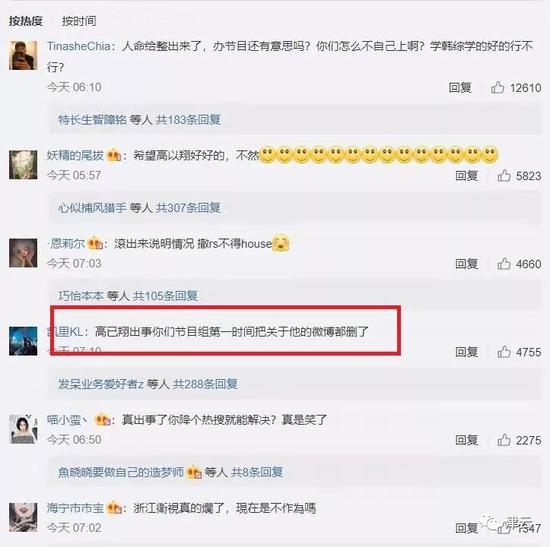Image resolution: width=550 pixels, height=547 pixels.
Task: Click 海宁市市宝 avatar picture
Action: tap(23, 517)
